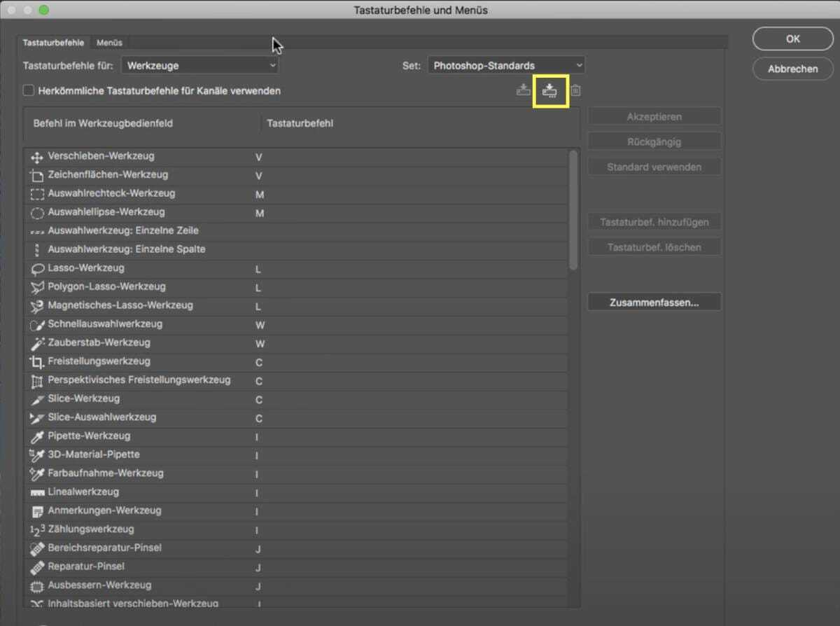Select the Linealwerkzeug icon
The height and width of the screenshot is (626, 840).
tap(36, 492)
